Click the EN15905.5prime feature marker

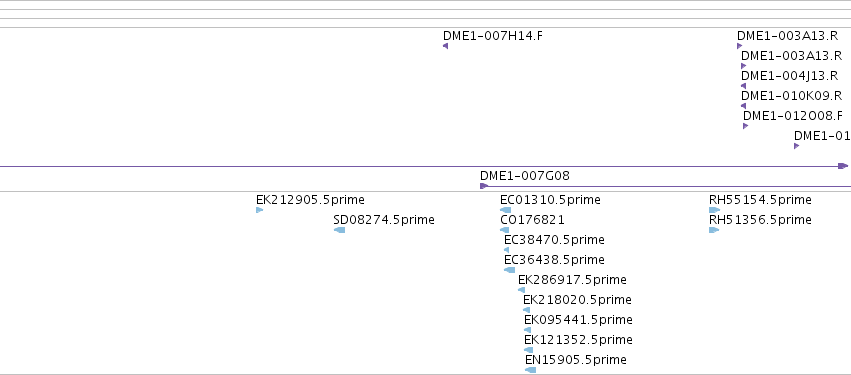530,370
